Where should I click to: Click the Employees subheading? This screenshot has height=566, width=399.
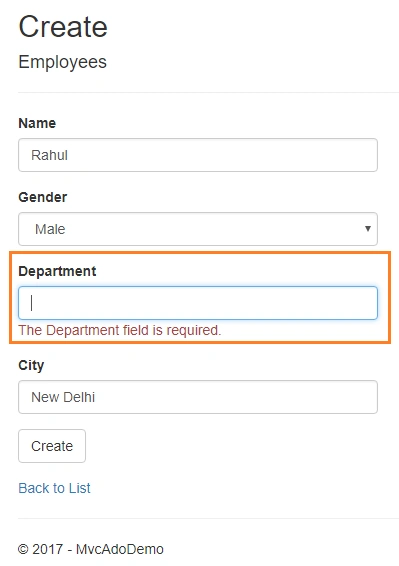[62, 62]
